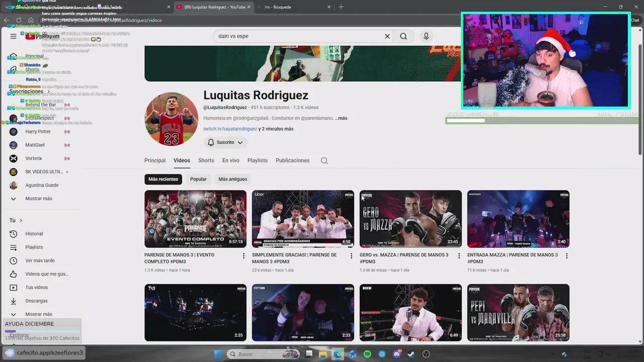This screenshot has height=362, width=644.
Task: Click the browser back arrow
Action: coord(7,20)
